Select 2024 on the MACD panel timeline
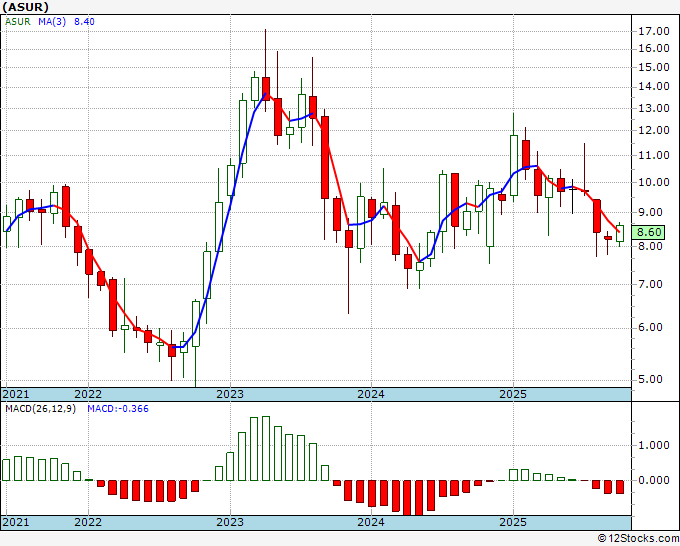The width and height of the screenshot is (680, 546). 371,522
